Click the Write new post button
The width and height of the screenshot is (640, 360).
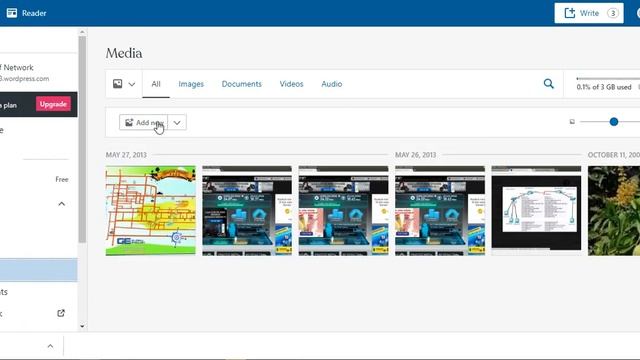(589, 13)
